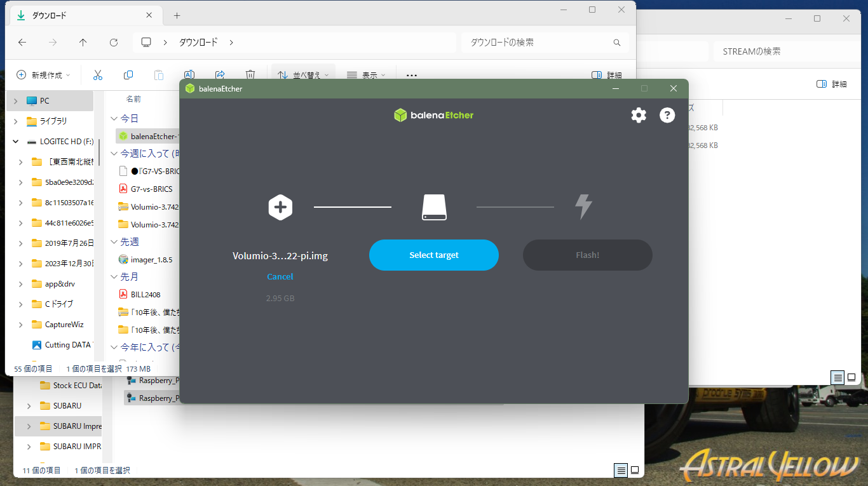Click the plus hexagon image source icon
This screenshot has height=486, width=868.
280,208
